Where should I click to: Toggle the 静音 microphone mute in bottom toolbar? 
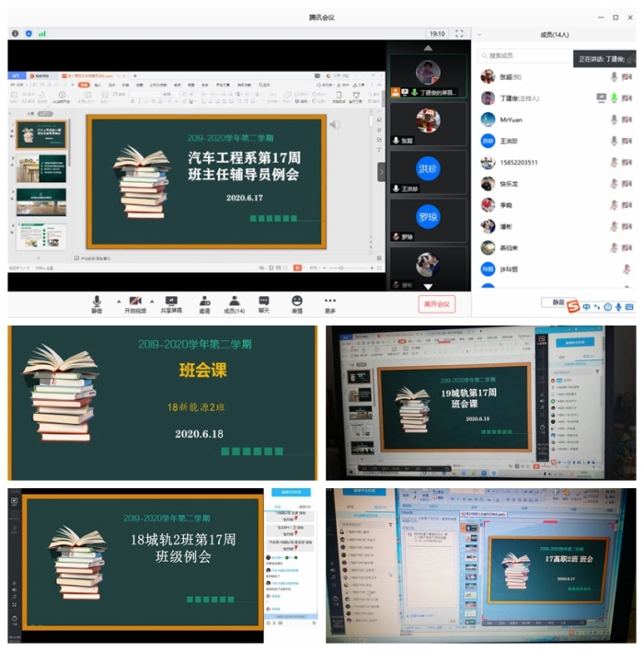(x=97, y=302)
